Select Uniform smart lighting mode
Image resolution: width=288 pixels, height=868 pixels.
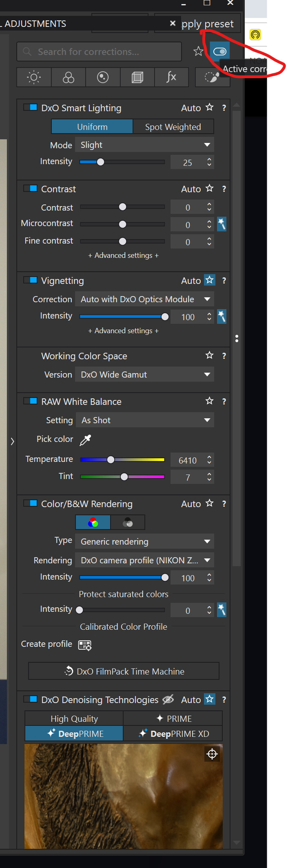92,127
